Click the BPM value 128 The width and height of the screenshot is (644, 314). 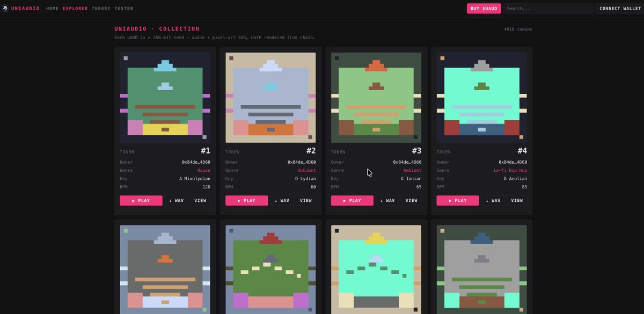(207, 187)
